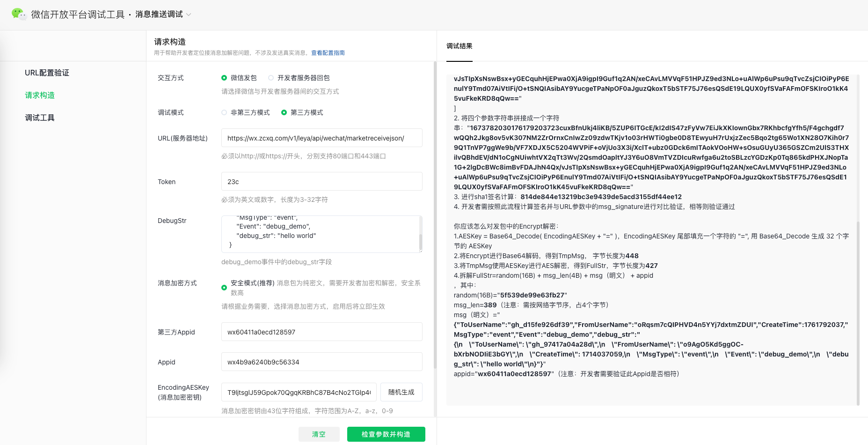The image size is (868, 445).
Task: Click the URL(服务器地址) input field
Action: point(322,138)
